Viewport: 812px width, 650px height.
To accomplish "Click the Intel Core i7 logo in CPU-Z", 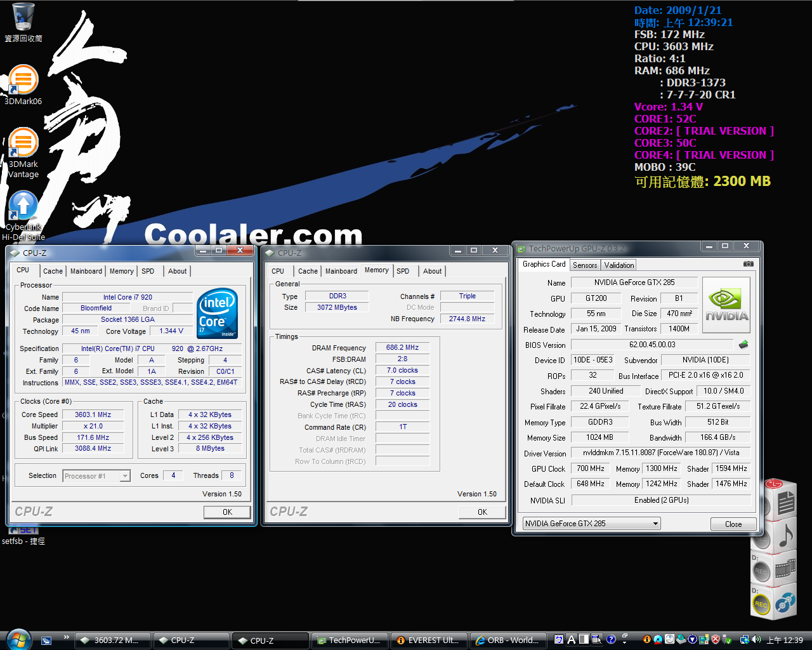I will (217, 313).
